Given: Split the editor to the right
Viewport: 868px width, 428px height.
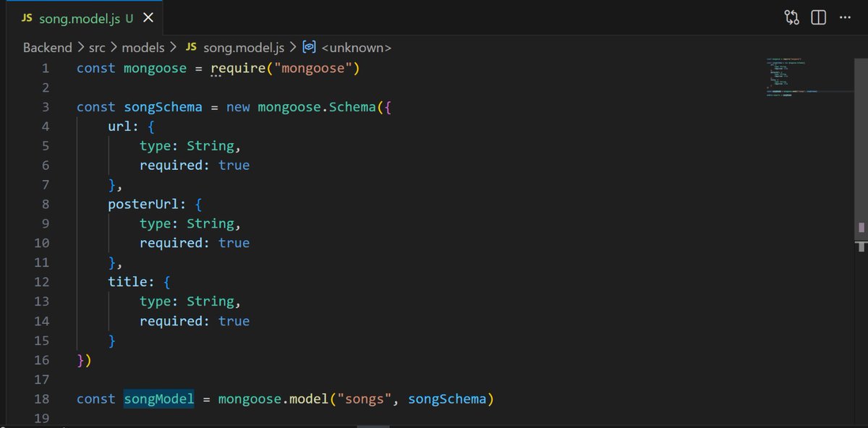Looking at the screenshot, I should click(818, 18).
